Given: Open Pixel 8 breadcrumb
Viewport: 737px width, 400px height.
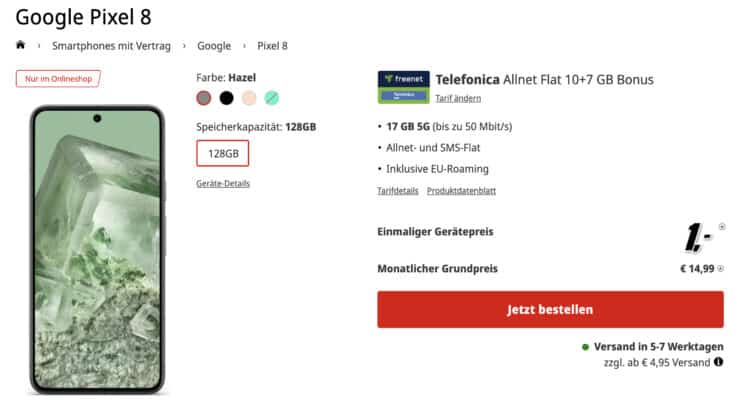Looking at the screenshot, I should pyautogui.click(x=272, y=46).
